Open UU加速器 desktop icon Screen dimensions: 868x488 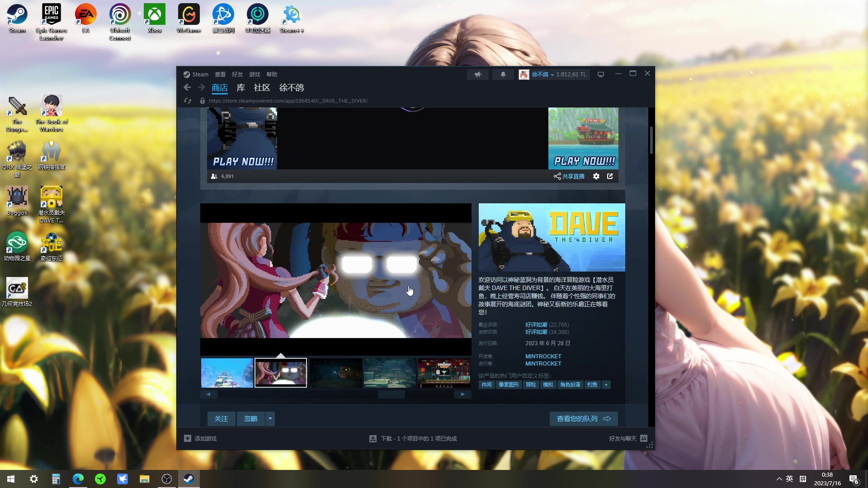tap(258, 19)
